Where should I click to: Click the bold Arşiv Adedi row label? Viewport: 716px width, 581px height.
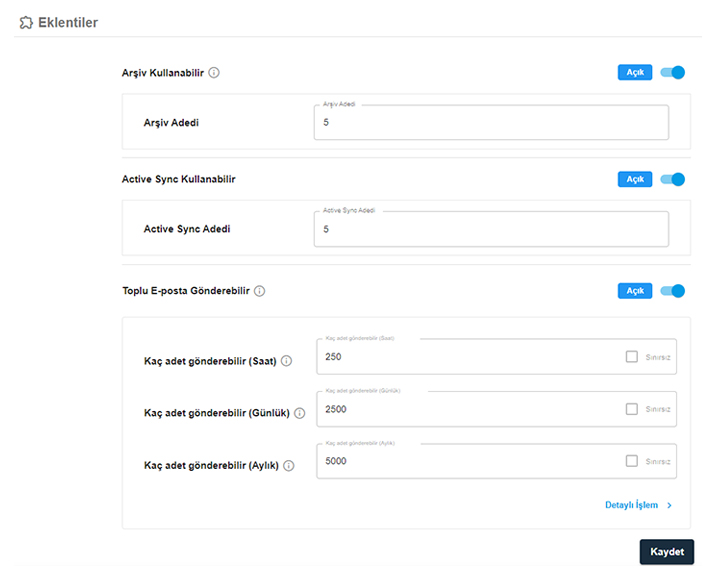[171, 122]
